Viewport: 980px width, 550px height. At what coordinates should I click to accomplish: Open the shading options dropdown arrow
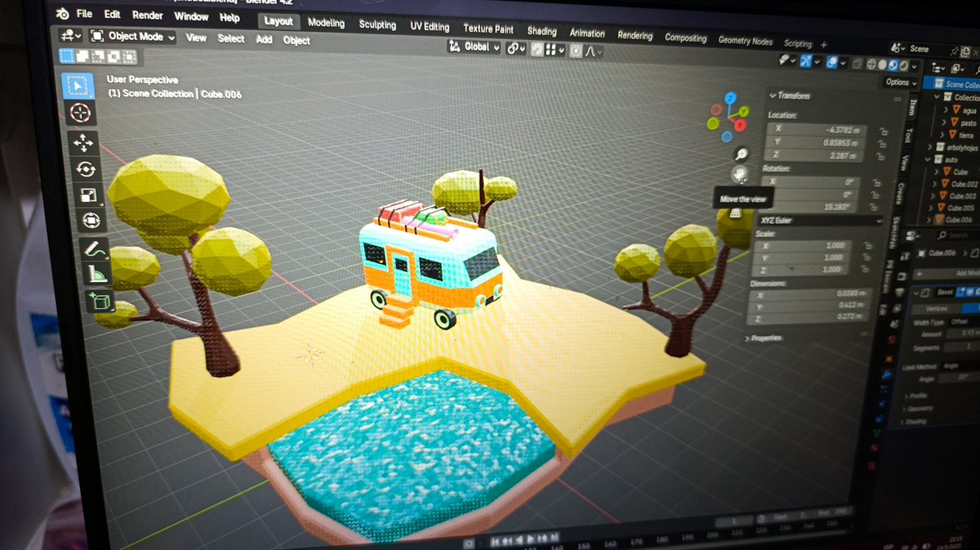[914, 67]
